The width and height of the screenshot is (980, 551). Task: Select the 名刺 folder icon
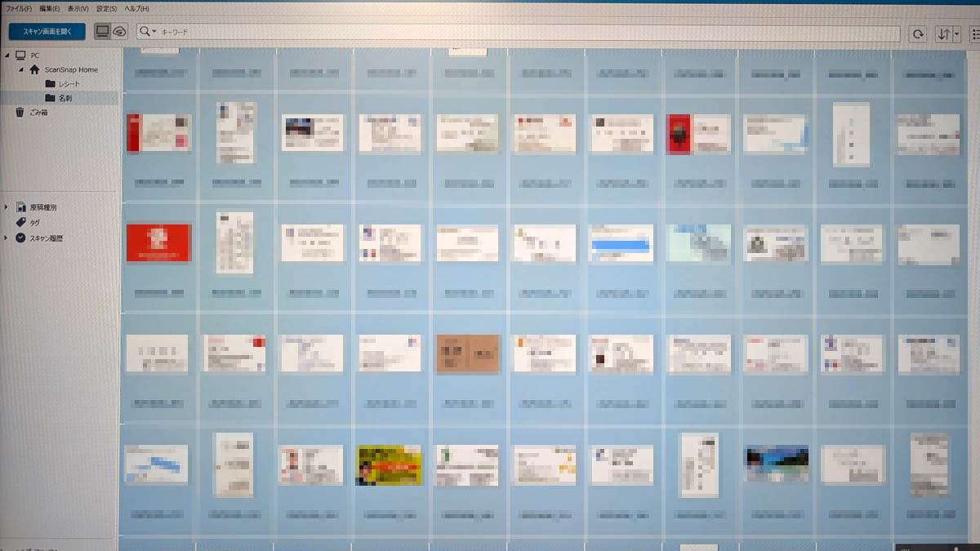coord(50,98)
